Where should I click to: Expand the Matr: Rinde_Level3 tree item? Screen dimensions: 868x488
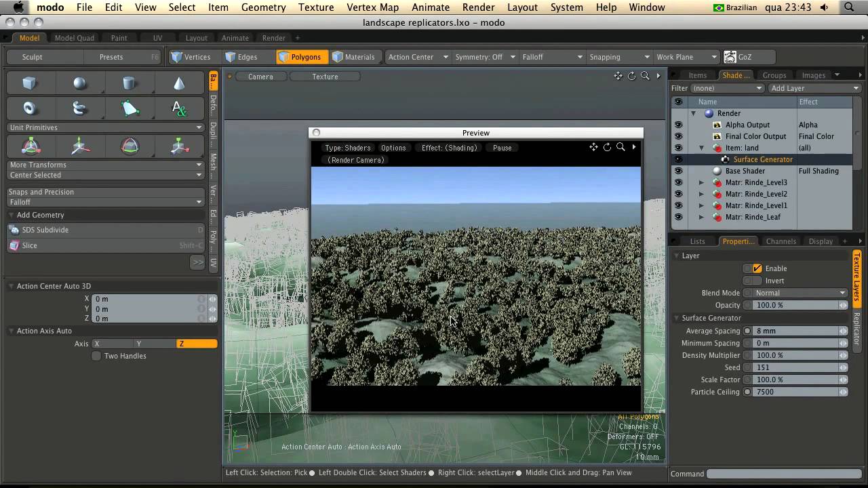[x=701, y=182]
